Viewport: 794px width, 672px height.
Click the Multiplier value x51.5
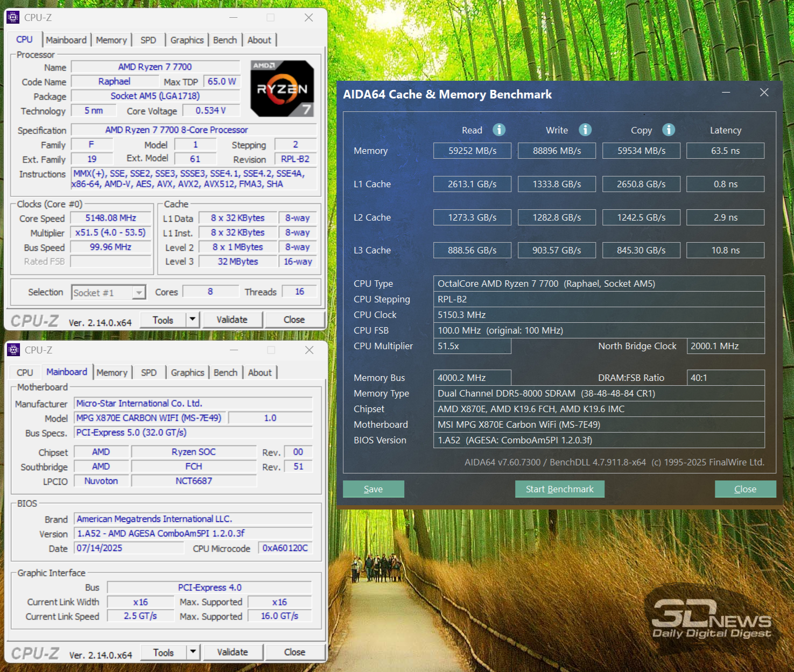pyautogui.click(x=111, y=233)
